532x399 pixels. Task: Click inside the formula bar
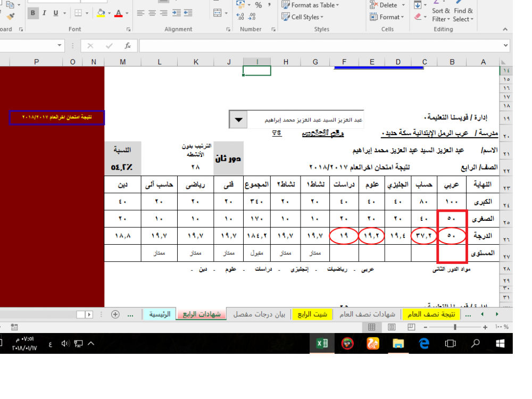point(321,45)
